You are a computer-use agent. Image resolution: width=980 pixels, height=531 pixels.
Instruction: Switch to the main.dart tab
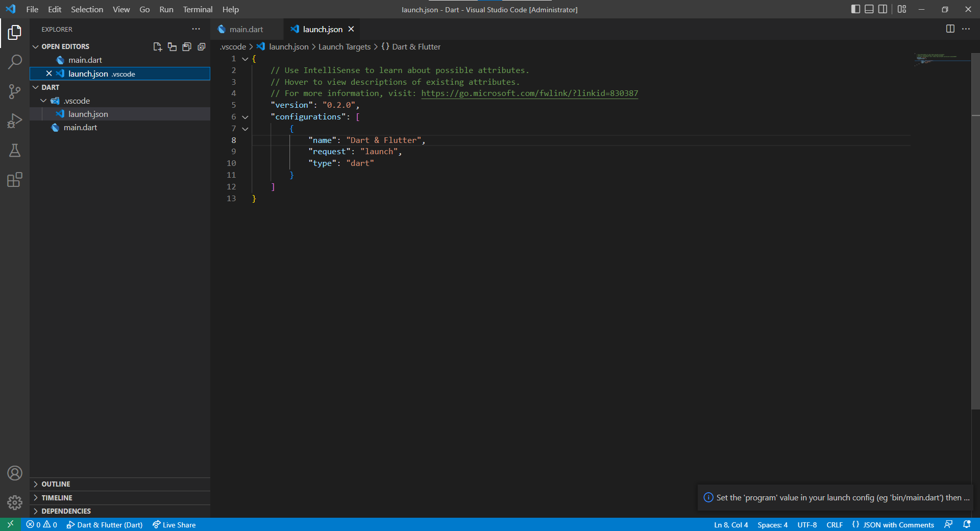(246, 29)
